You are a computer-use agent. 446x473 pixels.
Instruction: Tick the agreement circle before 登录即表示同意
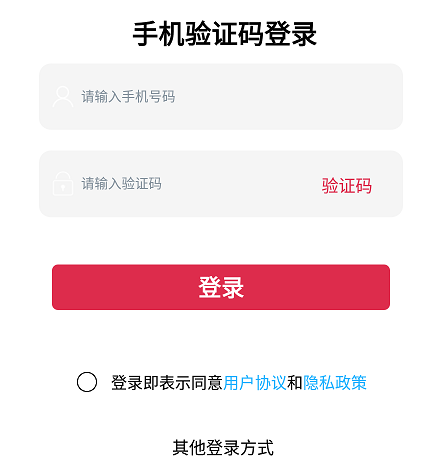click(x=87, y=382)
